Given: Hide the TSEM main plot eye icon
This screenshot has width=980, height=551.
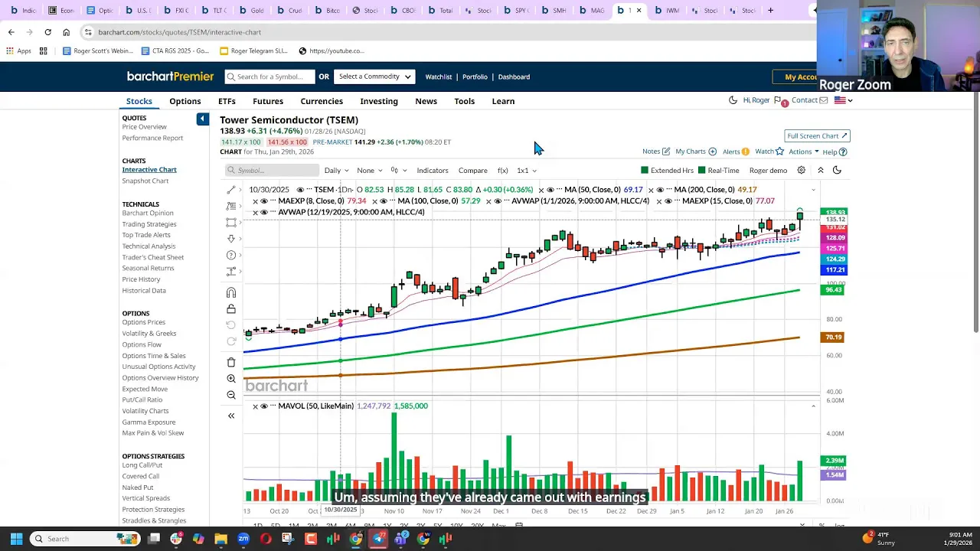Looking at the screenshot, I should click(300, 190).
